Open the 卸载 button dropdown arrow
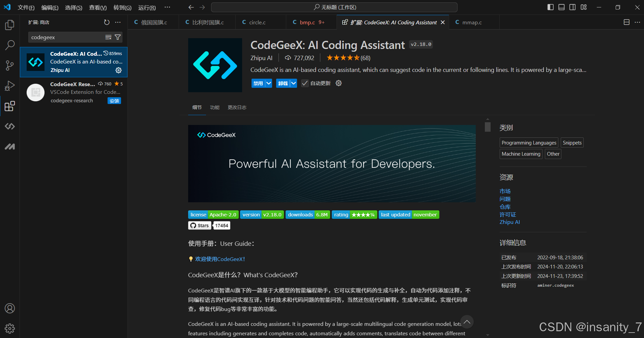 (293, 83)
